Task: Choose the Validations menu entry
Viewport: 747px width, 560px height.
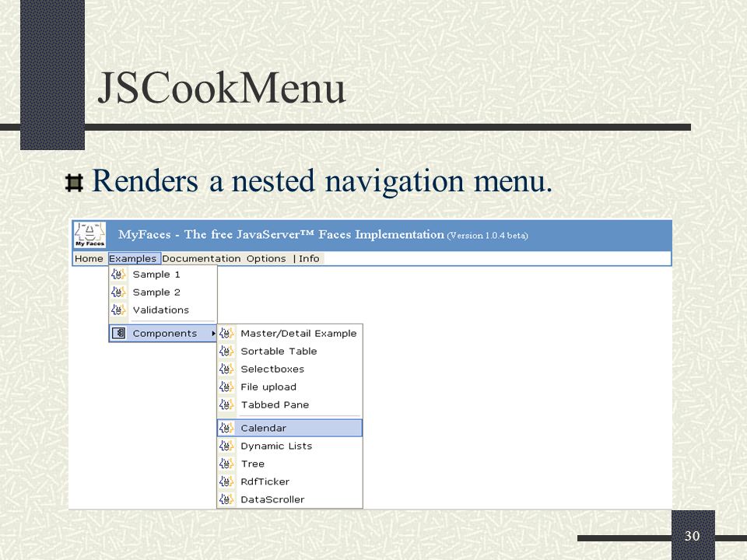Action: (x=163, y=310)
